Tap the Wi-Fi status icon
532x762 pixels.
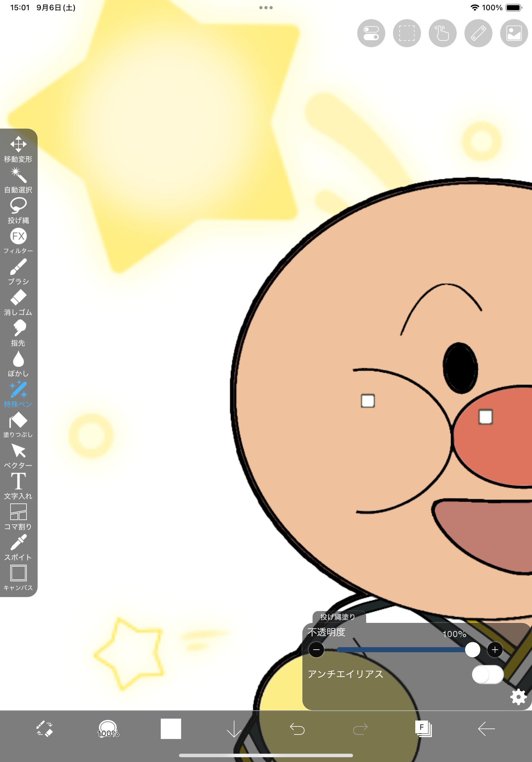pos(474,7)
